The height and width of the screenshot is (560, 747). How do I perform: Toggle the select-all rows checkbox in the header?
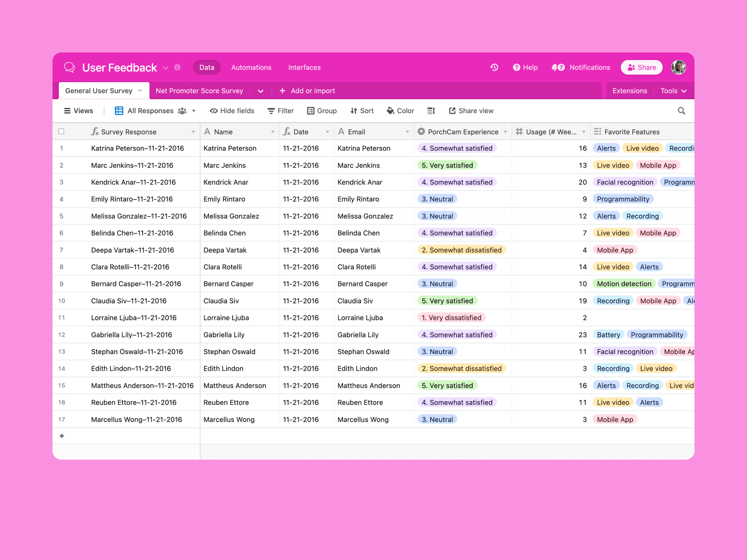point(61,131)
